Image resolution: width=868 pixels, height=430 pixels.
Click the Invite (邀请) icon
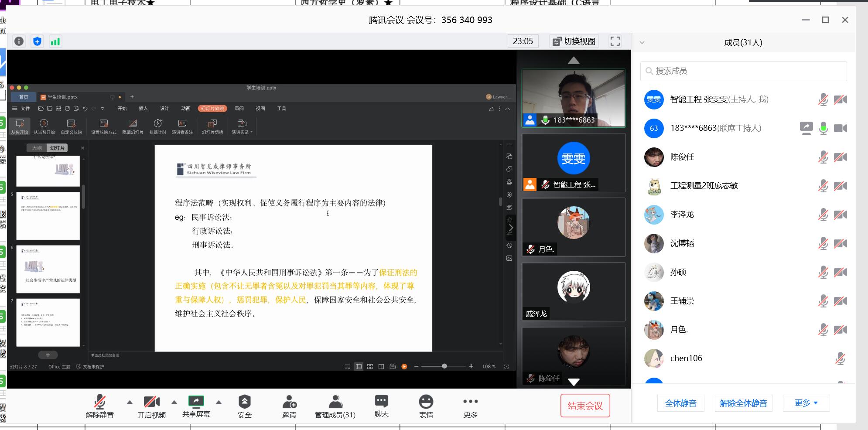(289, 406)
